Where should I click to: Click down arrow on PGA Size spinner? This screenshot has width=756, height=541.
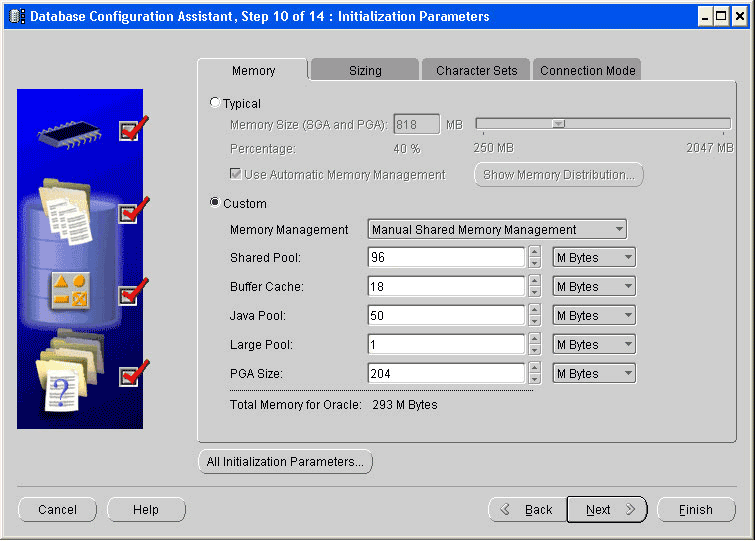[535, 379]
